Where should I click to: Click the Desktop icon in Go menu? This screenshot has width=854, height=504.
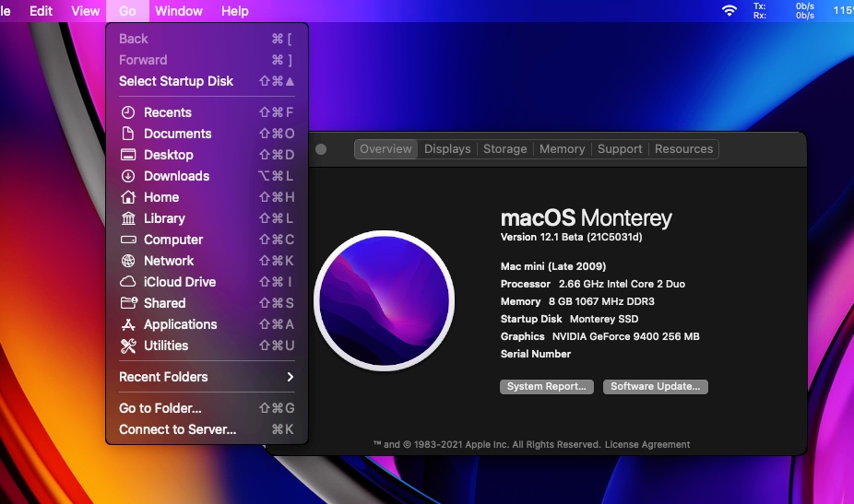point(128,155)
